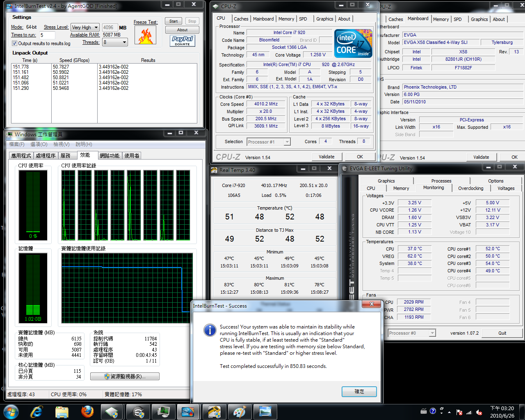Click Quit in EVGA E-LEET
This screenshot has width=525, height=420.
pyautogui.click(x=502, y=333)
